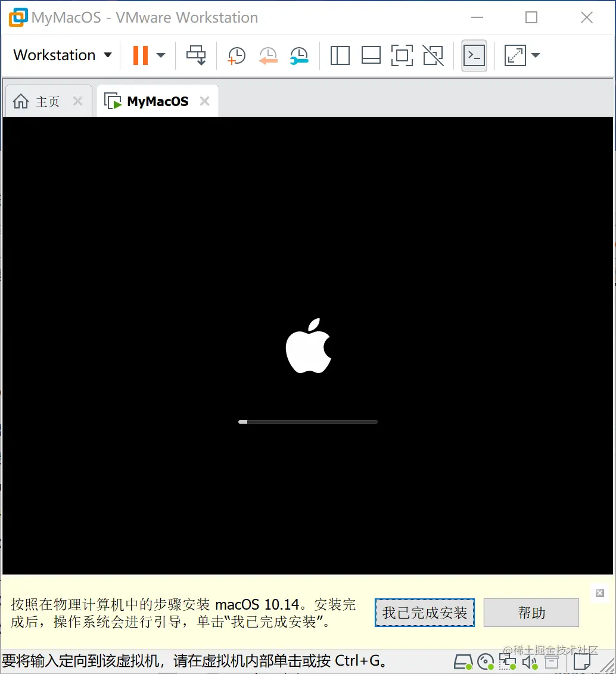Toggle the console view button
Image resolution: width=616 pixels, height=674 pixels.
tap(474, 55)
